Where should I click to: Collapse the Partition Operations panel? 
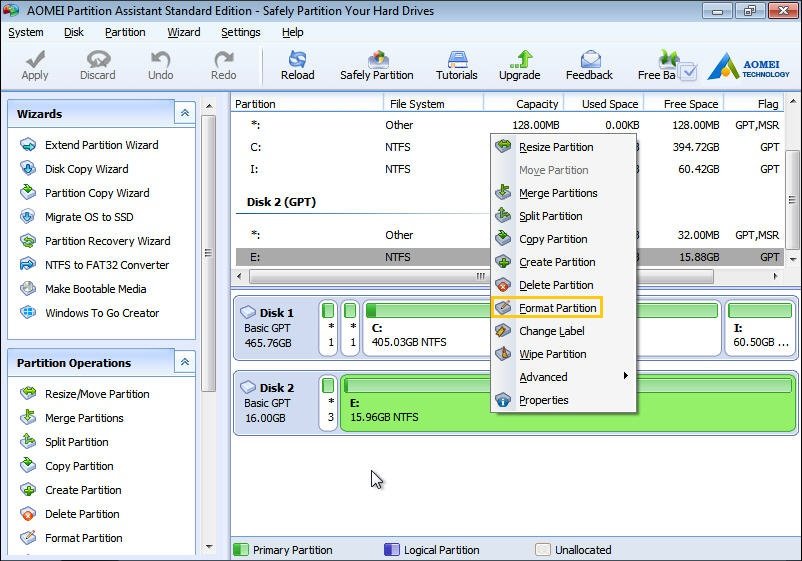[x=185, y=362]
